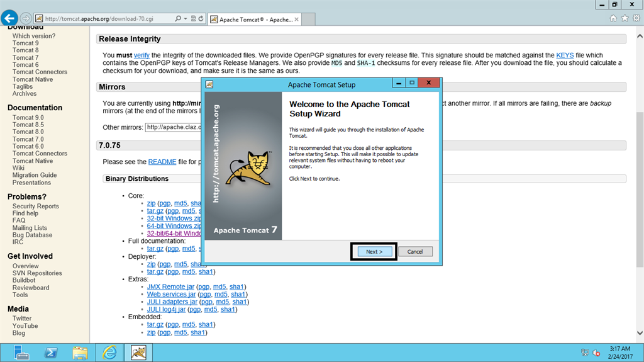Open the Other mirrors dropdown
Screen dimensions: 644x362
click(174, 127)
